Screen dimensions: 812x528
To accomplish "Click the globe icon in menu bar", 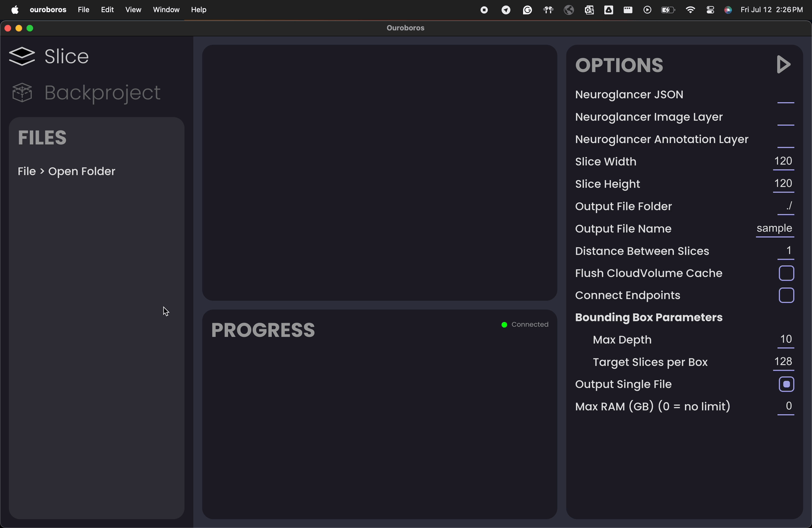I will 568,10.
